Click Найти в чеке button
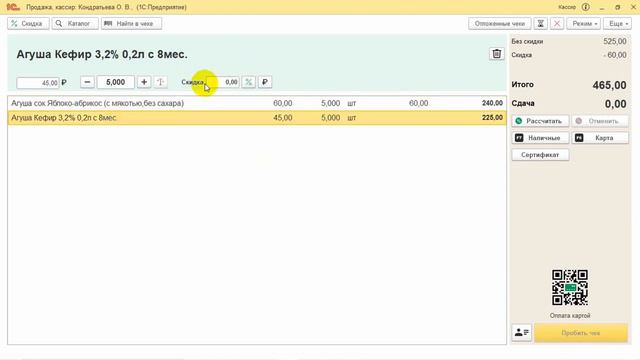 131,24
